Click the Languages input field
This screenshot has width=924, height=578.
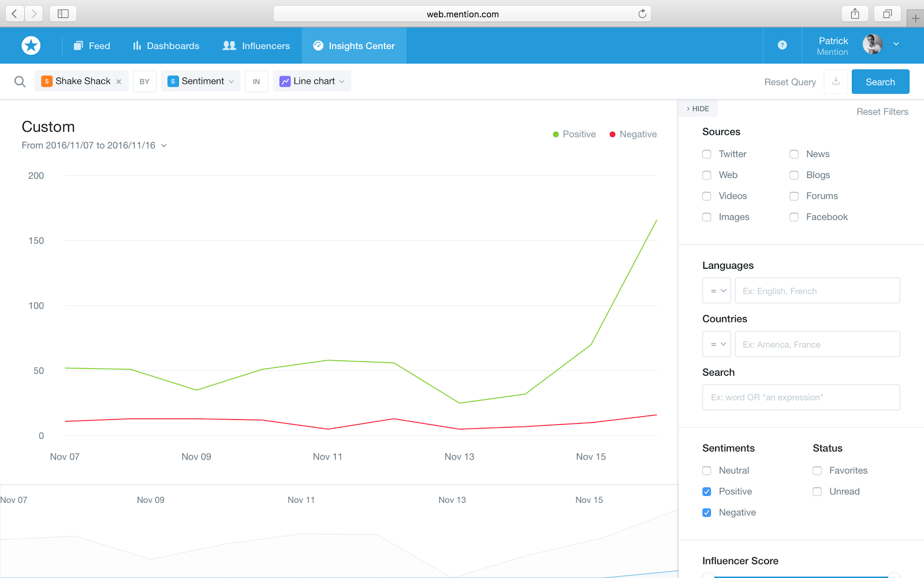pyautogui.click(x=817, y=291)
